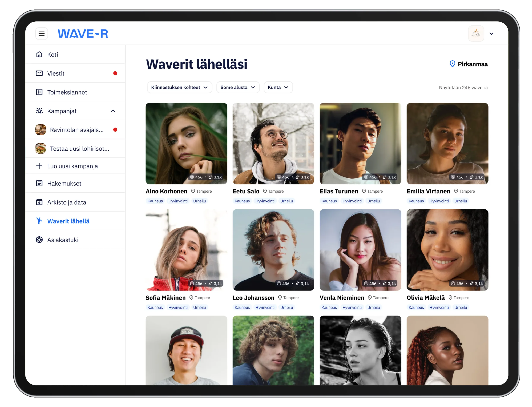Image resolution: width=532 pixels, height=407 pixels.
Task: Click Kauneus tag under Aino Korhonen
Action: [155, 201]
